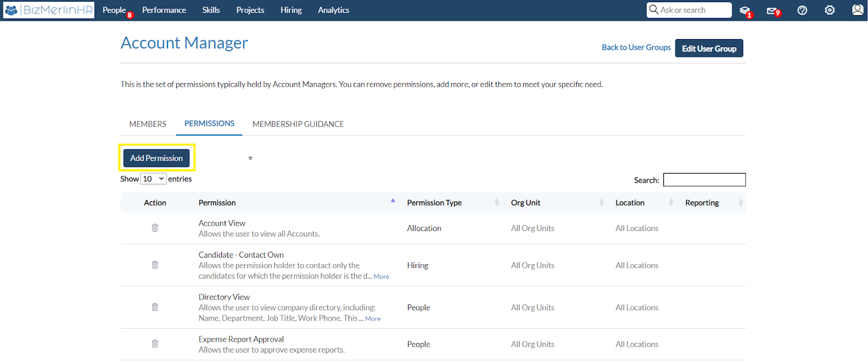Sort by Location column

(671, 202)
